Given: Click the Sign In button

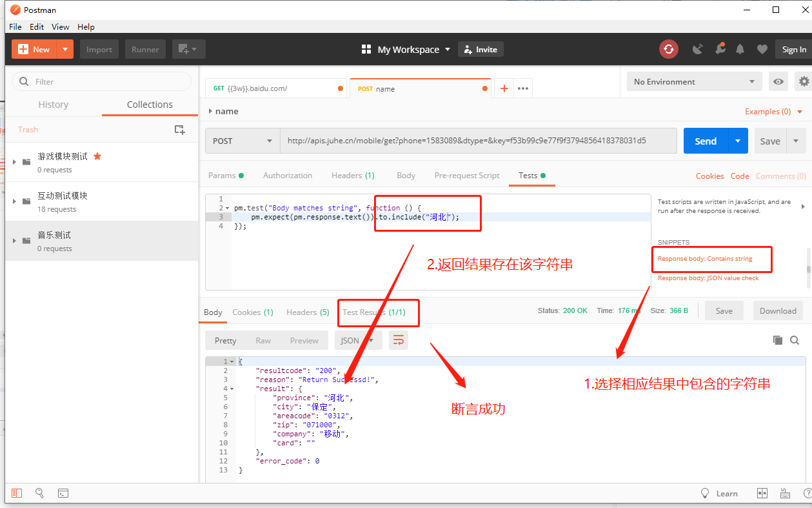Looking at the screenshot, I should tap(793, 49).
